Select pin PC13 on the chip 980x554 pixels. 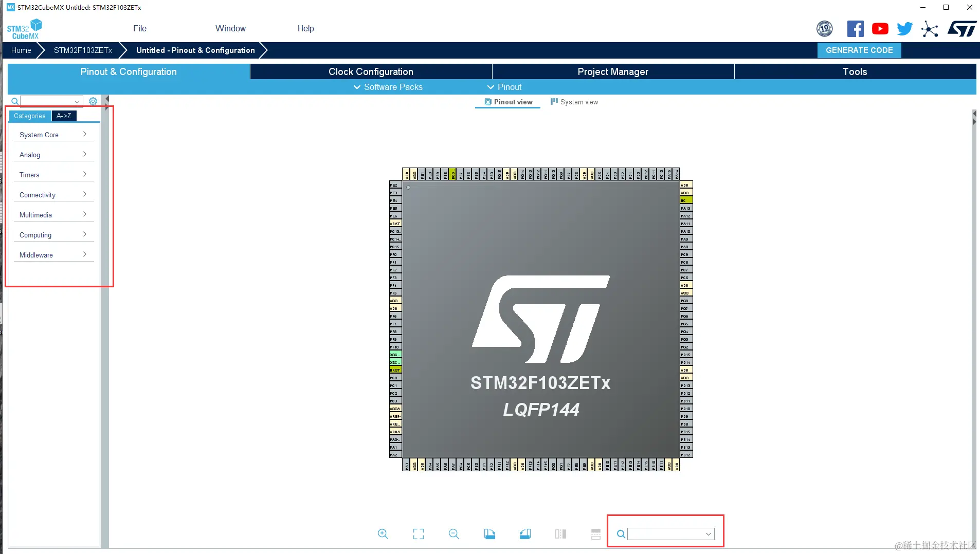click(395, 231)
